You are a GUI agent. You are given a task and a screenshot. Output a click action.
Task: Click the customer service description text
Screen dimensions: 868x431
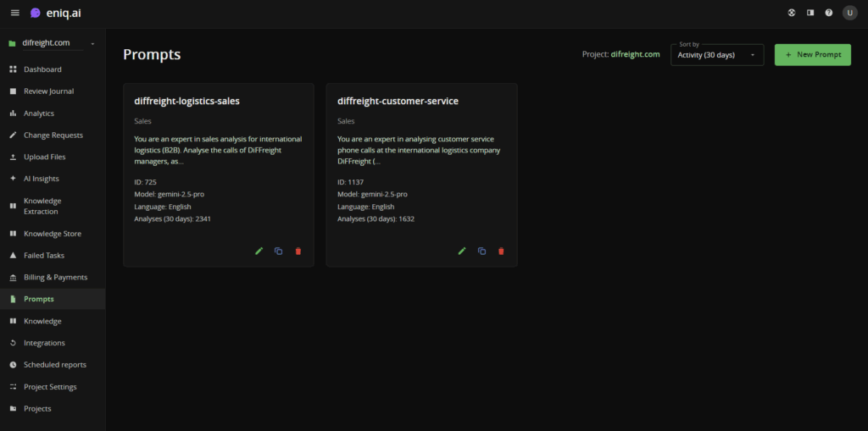419,151
